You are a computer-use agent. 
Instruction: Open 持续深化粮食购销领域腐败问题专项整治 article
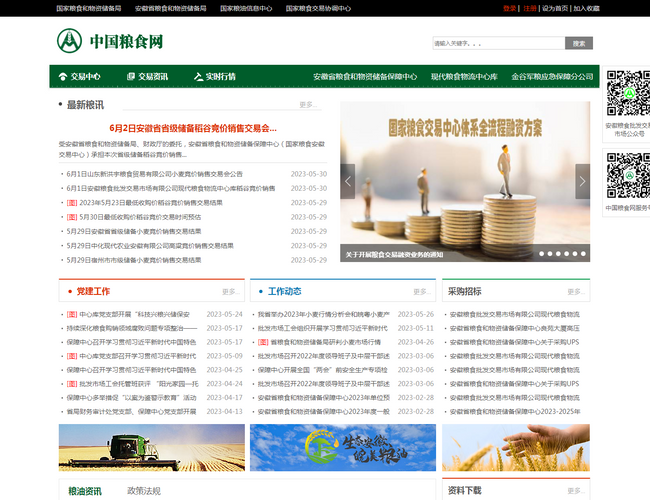pyautogui.click(x=132, y=328)
